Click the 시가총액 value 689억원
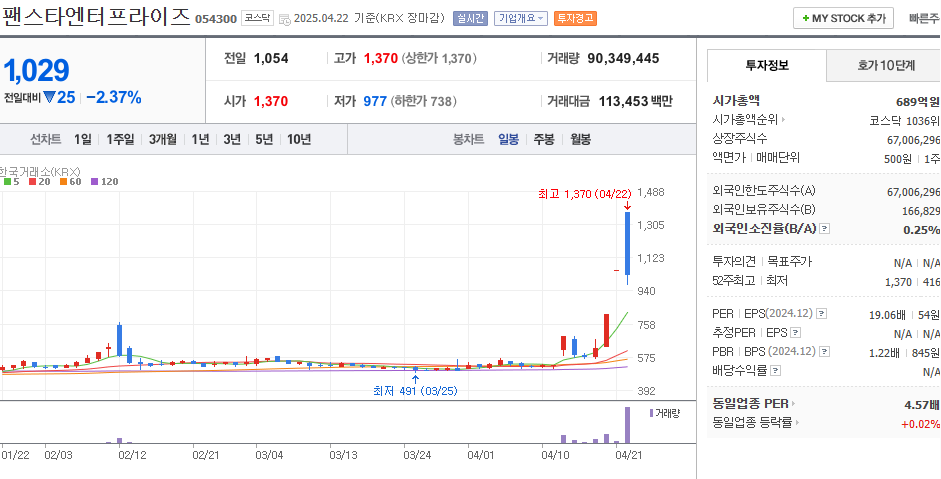This screenshot has height=479, width=941. (917, 101)
